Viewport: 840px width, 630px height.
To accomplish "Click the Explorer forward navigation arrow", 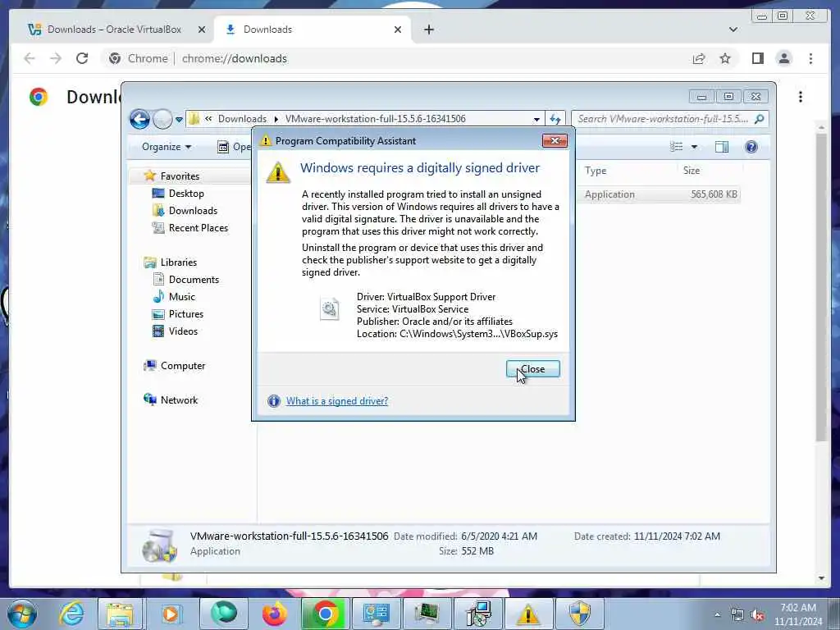I will pos(162,119).
